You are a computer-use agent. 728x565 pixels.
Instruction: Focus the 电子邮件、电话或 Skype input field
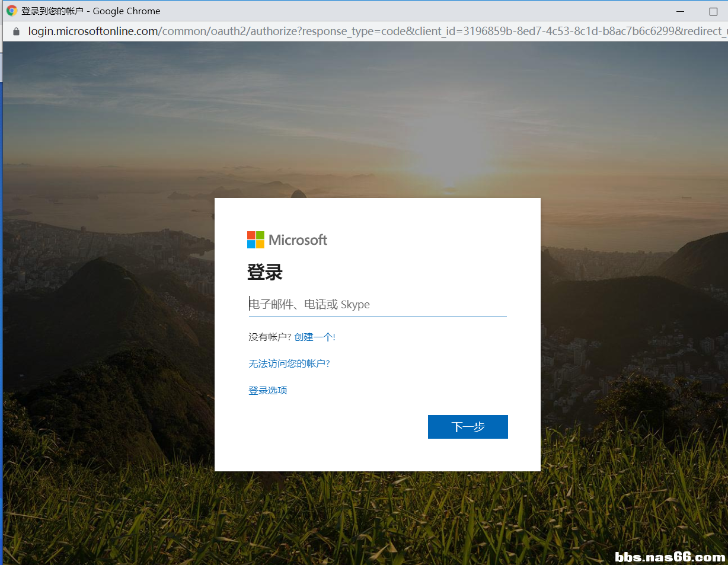377,305
